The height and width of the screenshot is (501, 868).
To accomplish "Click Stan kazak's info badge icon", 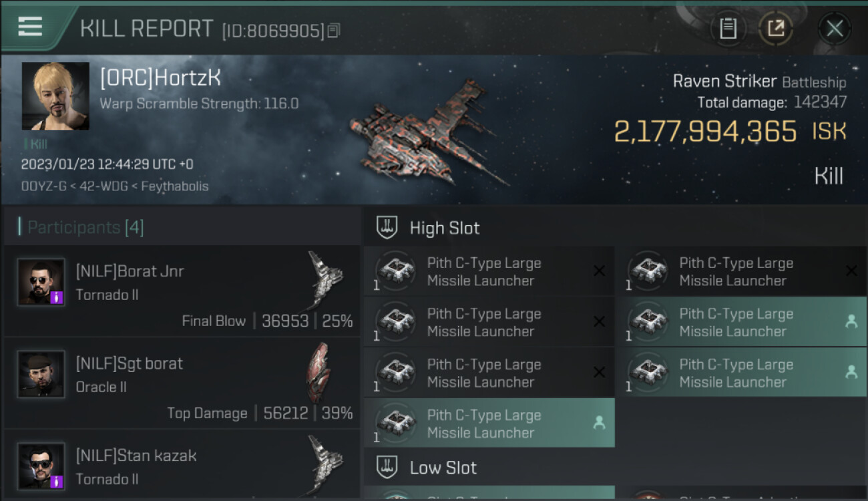I will coord(57,481).
